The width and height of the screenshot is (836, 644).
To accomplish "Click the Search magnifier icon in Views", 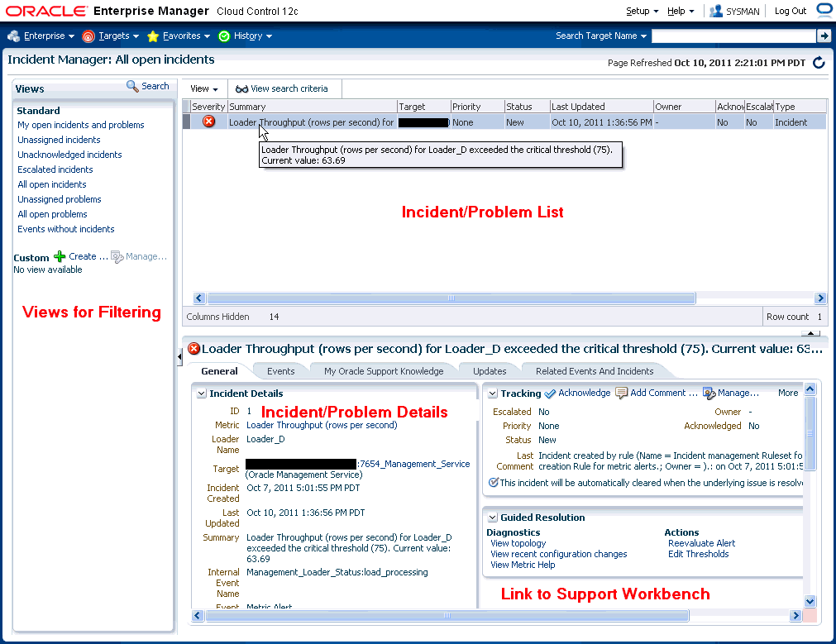I will [132, 86].
